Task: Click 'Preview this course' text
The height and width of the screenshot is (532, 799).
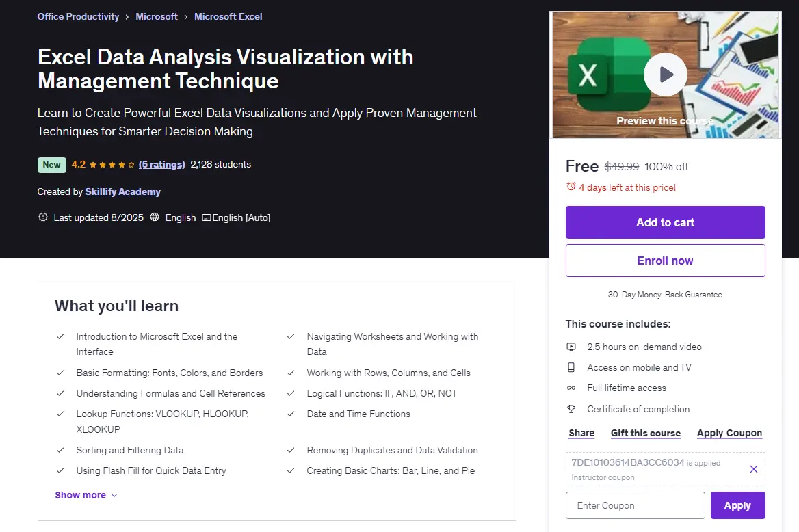Action: point(664,121)
